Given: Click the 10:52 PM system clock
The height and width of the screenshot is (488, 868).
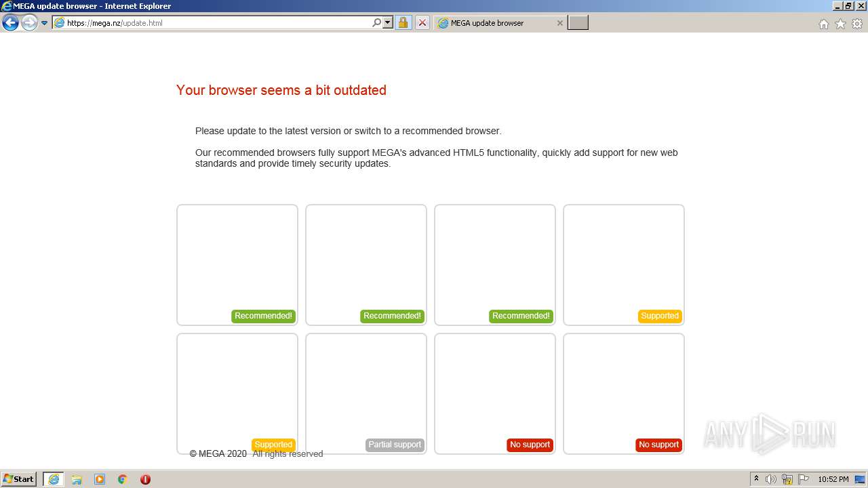Looking at the screenshot, I should point(833,479).
